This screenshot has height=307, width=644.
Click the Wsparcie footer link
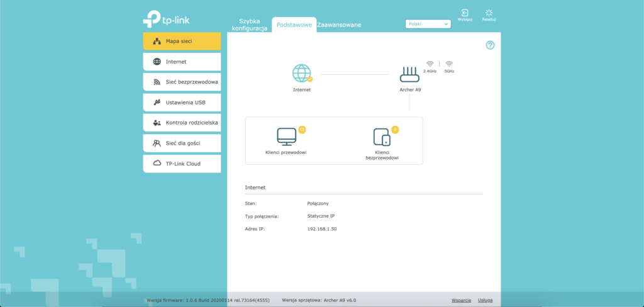click(x=462, y=300)
